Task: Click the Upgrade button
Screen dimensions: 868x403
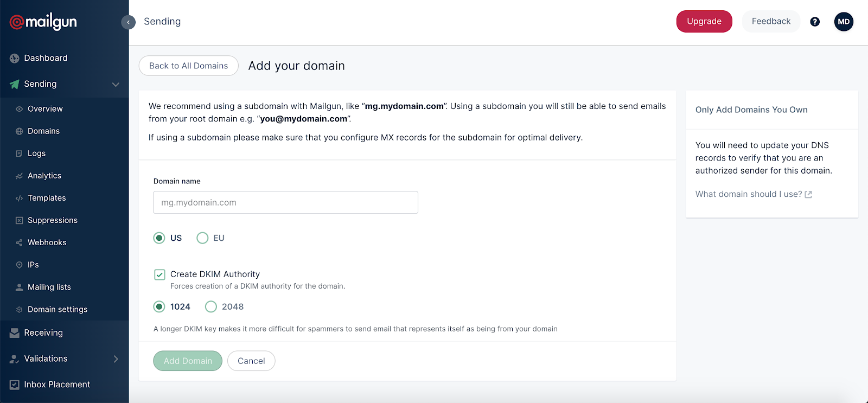Action: pyautogui.click(x=704, y=22)
